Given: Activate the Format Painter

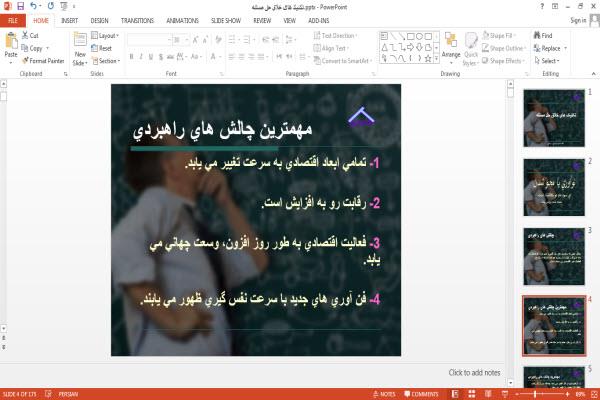Looking at the screenshot, I should pos(43,61).
